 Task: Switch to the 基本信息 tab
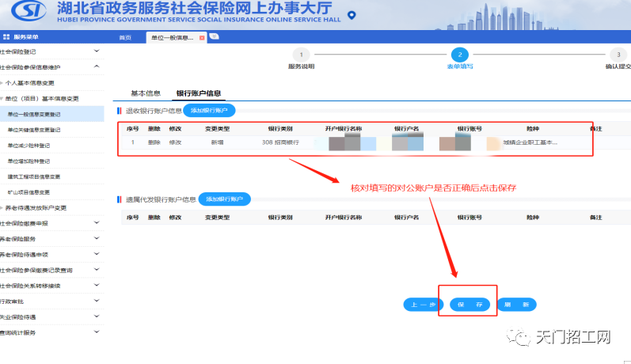(145, 93)
